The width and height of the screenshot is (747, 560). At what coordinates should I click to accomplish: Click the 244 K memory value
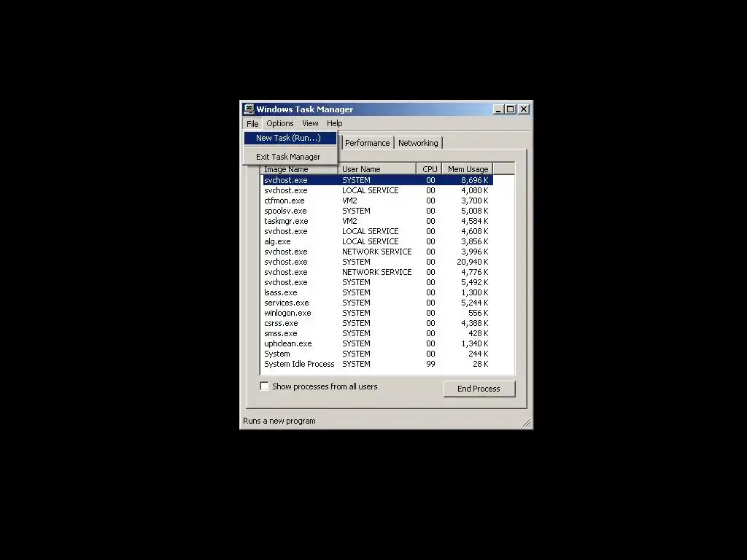[x=479, y=354]
